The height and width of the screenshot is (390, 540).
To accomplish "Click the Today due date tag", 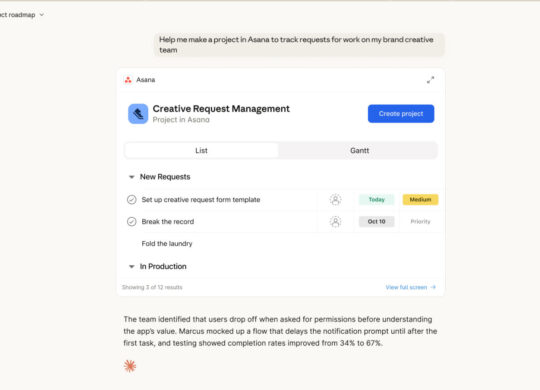I will tap(376, 199).
